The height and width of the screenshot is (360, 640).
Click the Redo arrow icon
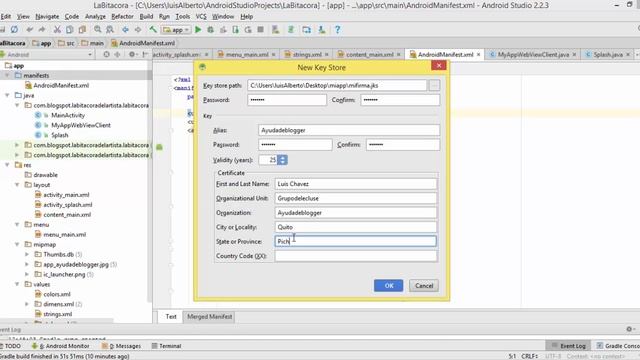click(42, 29)
